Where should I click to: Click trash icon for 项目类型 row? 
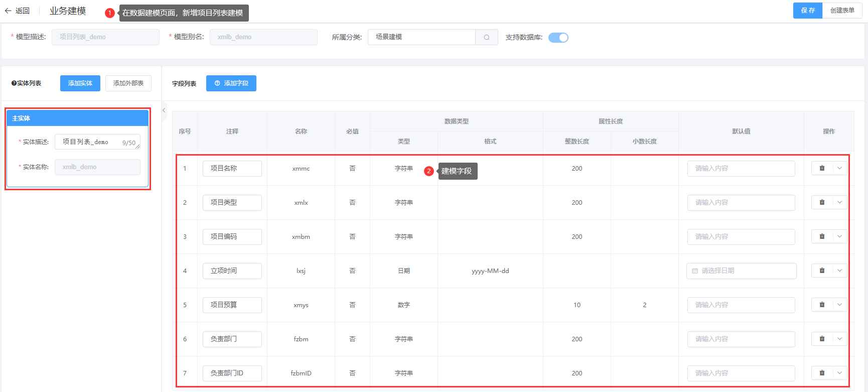(x=822, y=203)
